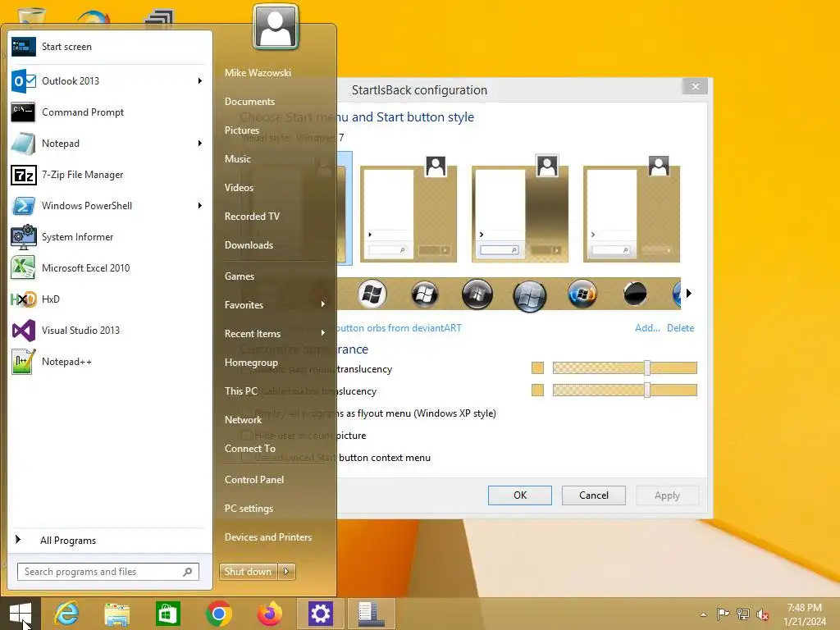Open Firefox from taskbar
Screen dimensions: 840x630
[x=269, y=614]
